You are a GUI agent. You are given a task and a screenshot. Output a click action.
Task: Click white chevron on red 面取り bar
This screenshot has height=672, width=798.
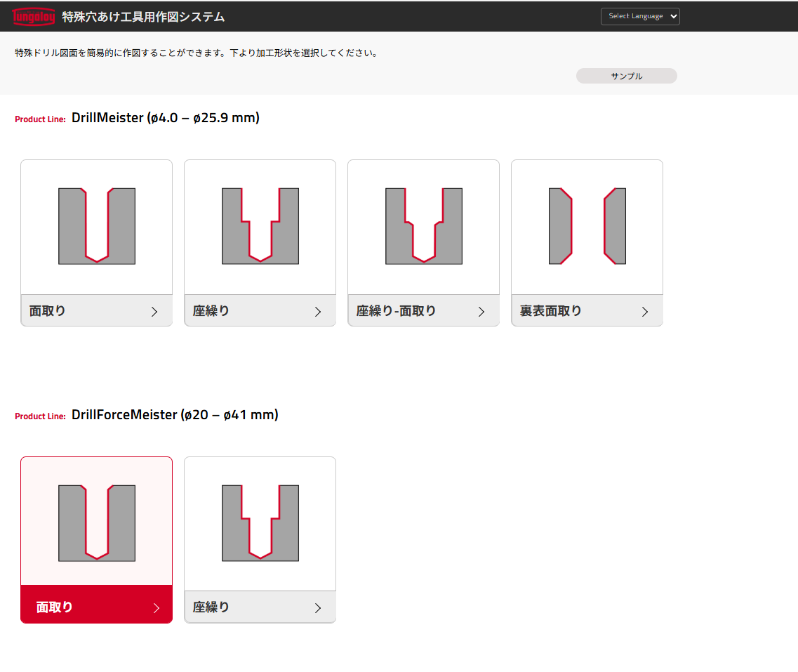(157, 608)
